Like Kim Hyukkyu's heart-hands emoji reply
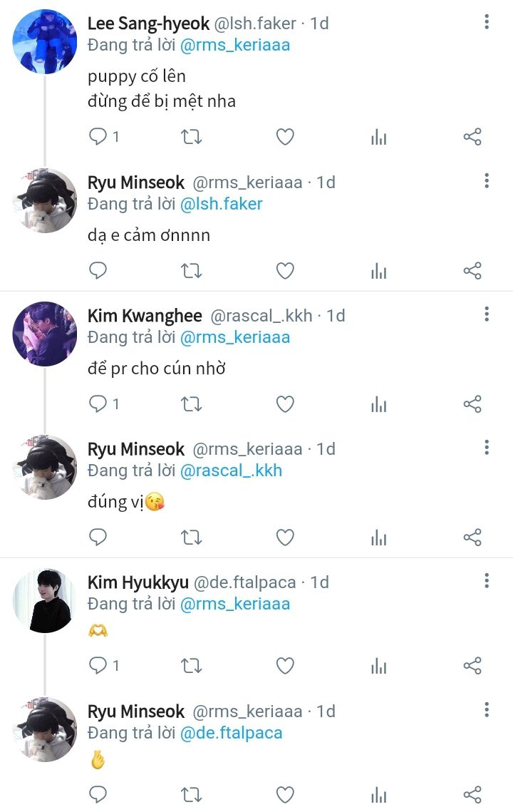This screenshot has height=812, width=513. (x=285, y=666)
